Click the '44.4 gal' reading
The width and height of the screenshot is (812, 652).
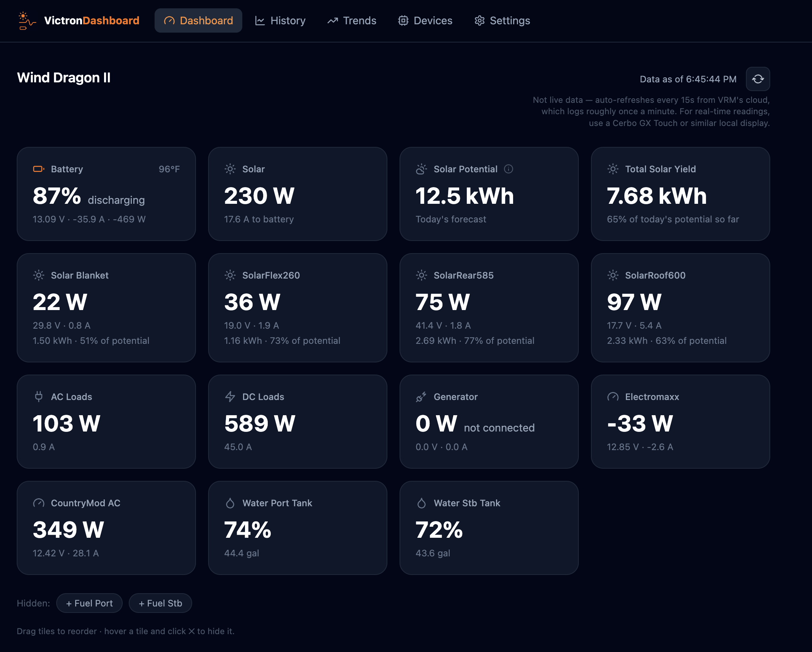[242, 553]
